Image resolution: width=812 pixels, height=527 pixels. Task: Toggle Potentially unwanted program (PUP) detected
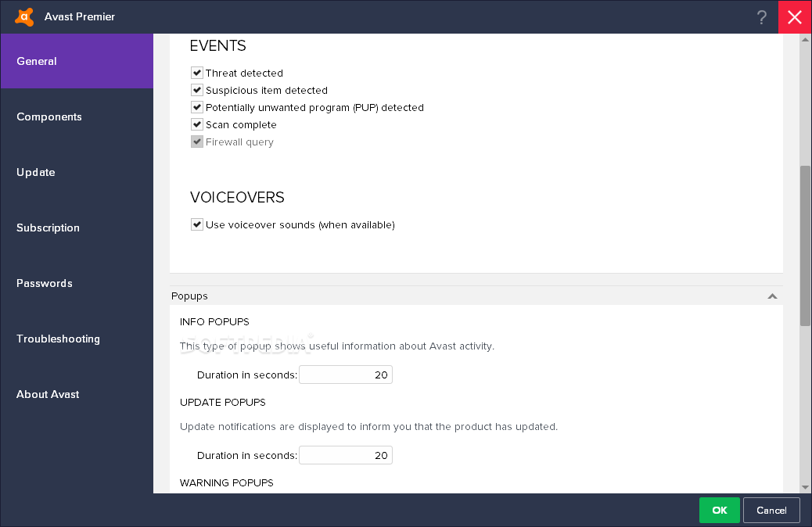tap(197, 107)
